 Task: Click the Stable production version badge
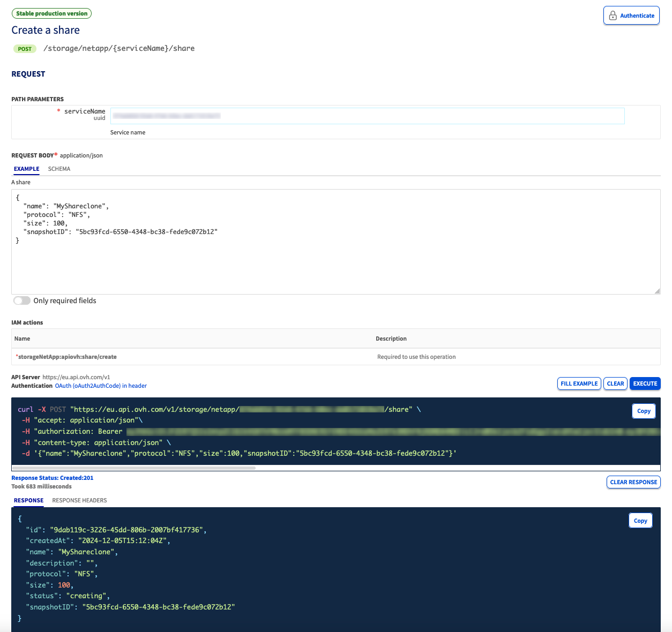click(x=51, y=13)
